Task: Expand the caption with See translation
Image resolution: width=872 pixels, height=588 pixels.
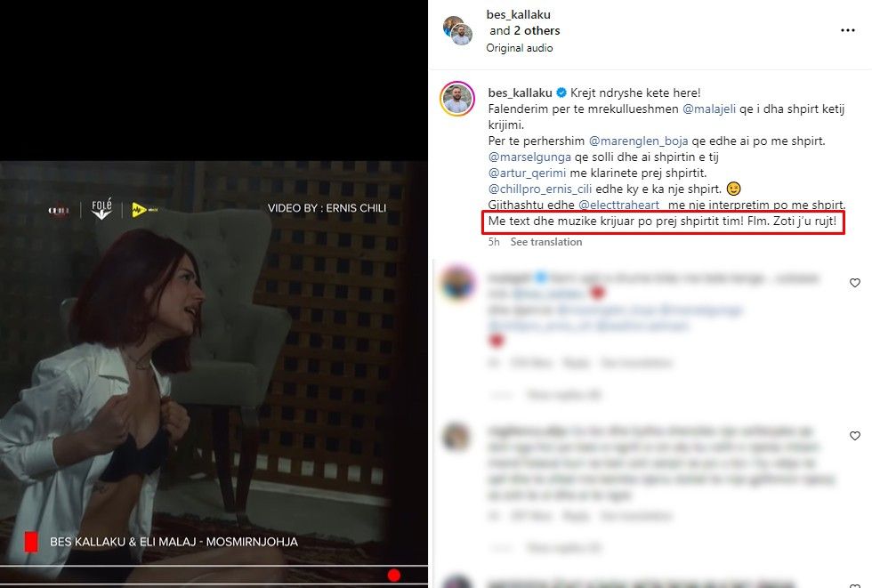Action: pos(546,242)
